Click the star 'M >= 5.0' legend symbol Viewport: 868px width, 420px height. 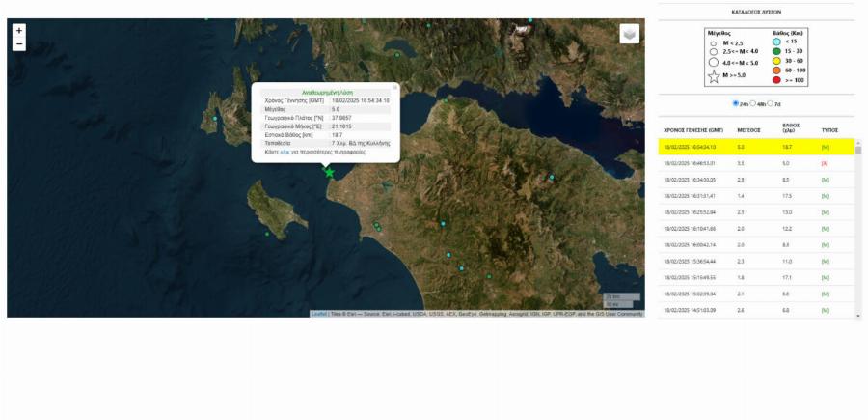[714, 76]
